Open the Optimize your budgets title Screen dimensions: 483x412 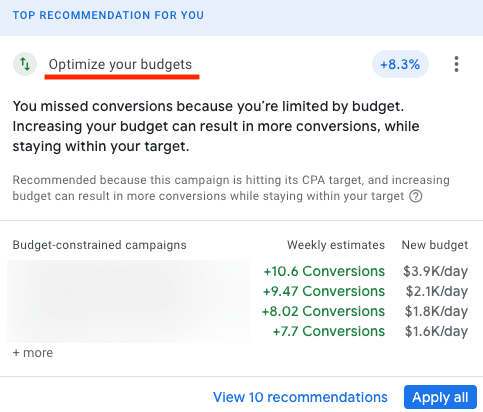(x=120, y=64)
